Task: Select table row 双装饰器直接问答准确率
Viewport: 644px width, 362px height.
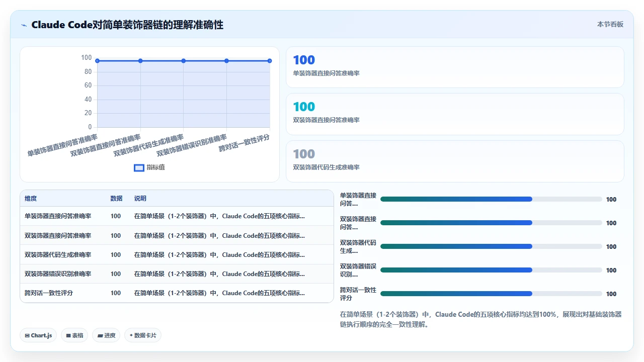Action: tap(177, 235)
